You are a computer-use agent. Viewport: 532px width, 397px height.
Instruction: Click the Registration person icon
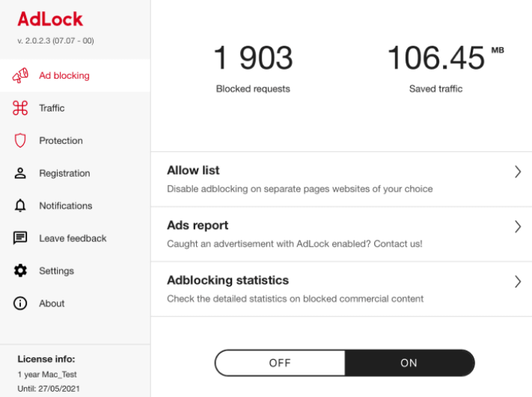click(x=20, y=173)
